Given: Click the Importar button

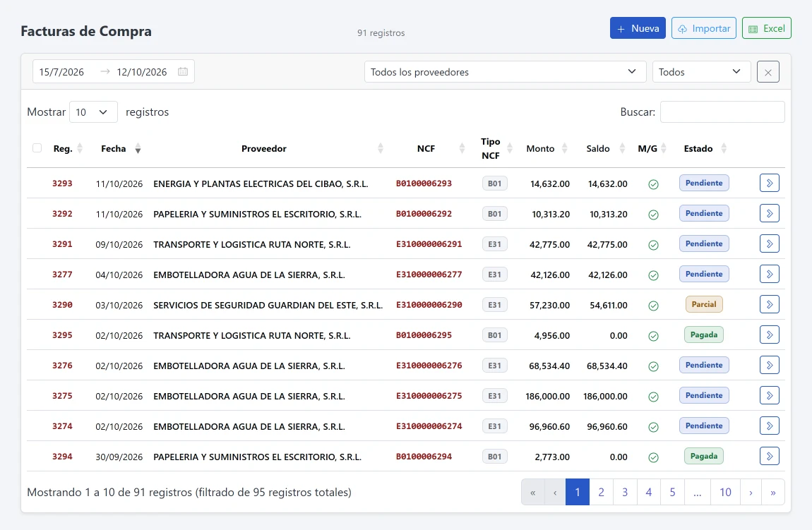Looking at the screenshot, I should click(704, 28).
